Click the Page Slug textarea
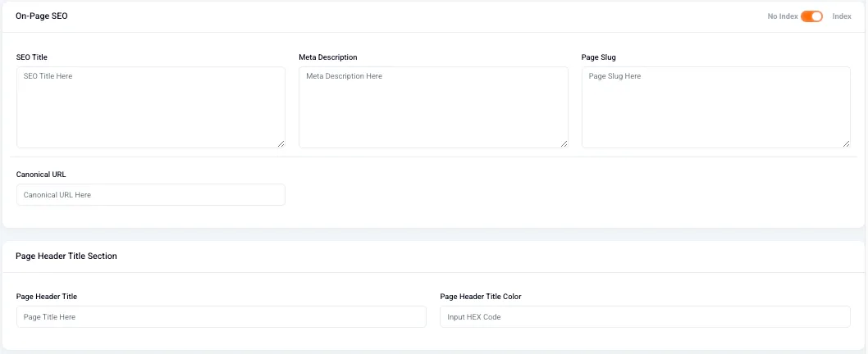Viewport: 868px width, 354px height. [715, 107]
